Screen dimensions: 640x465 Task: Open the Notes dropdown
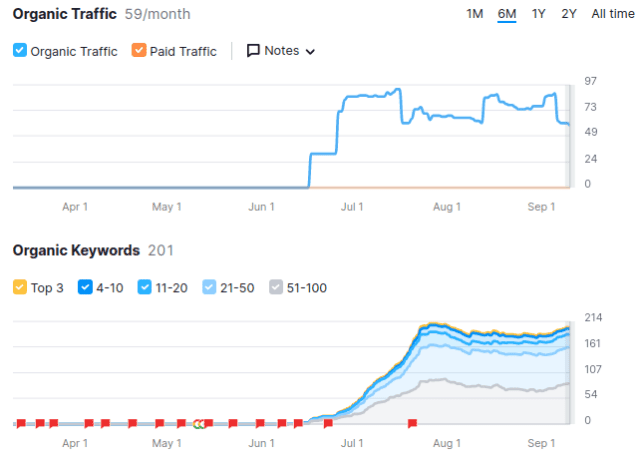point(281,51)
